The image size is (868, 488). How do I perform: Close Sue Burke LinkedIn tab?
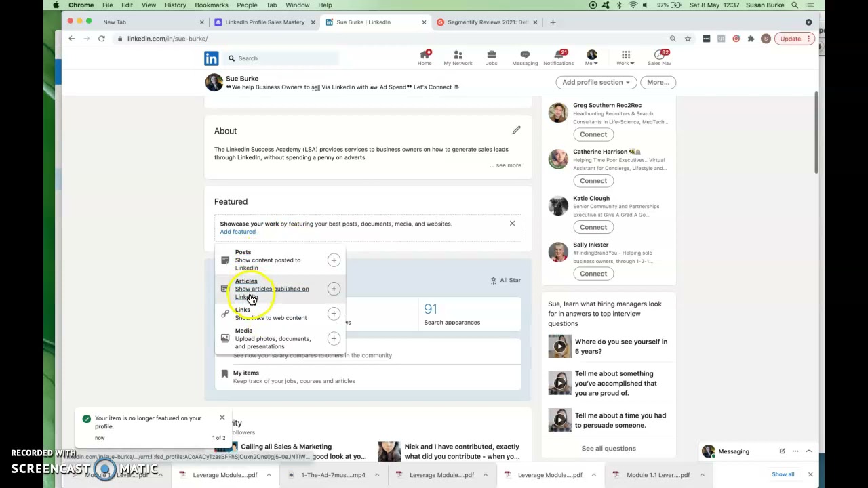[424, 22]
